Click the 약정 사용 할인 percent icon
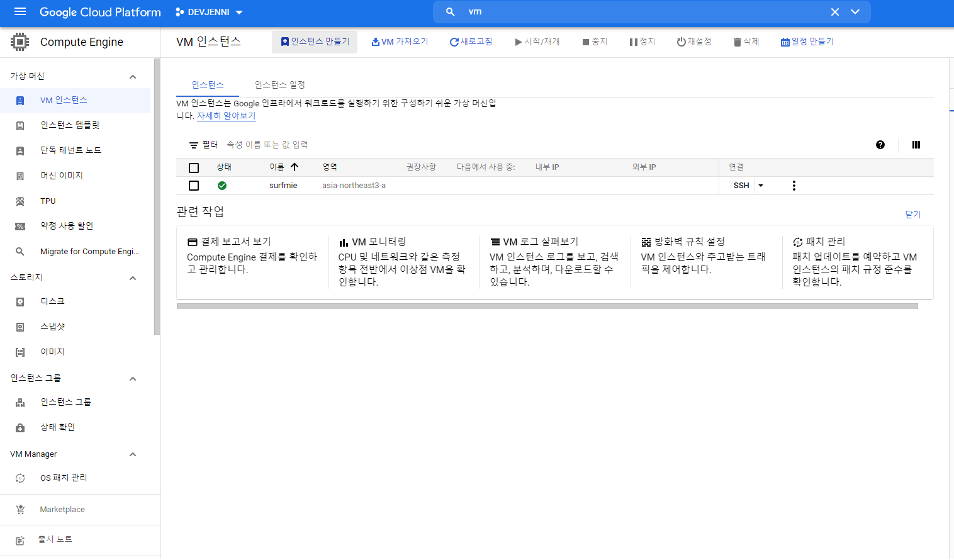 pyautogui.click(x=20, y=227)
